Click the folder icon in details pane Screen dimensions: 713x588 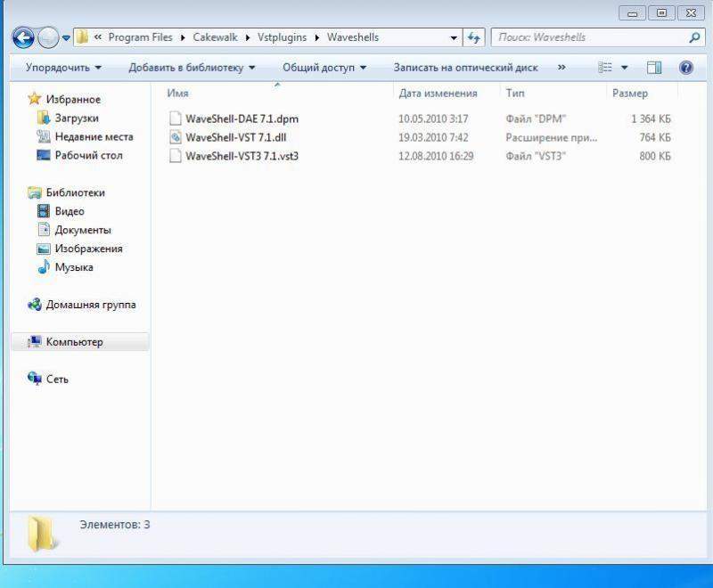pos(41,534)
